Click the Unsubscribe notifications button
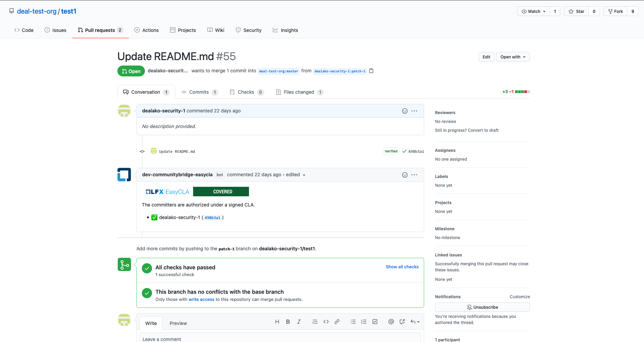This screenshot has width=644, height=342. coord(482,307)
